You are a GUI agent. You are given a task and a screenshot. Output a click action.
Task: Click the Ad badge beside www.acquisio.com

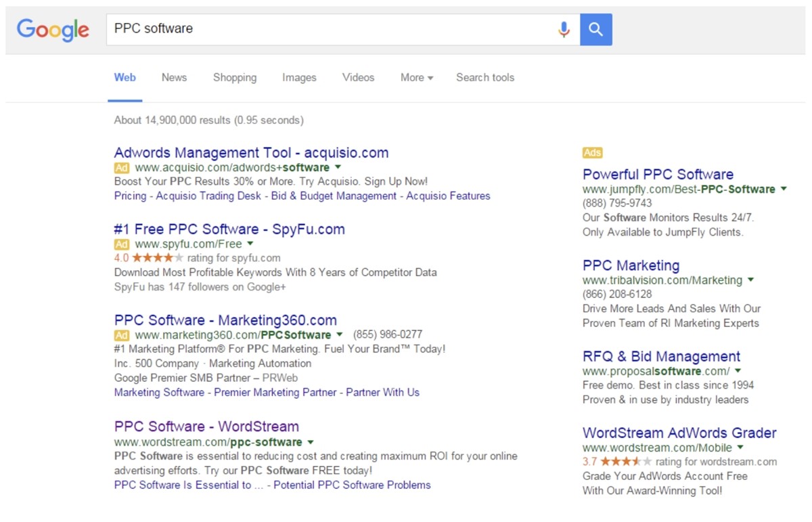(121, 167)
